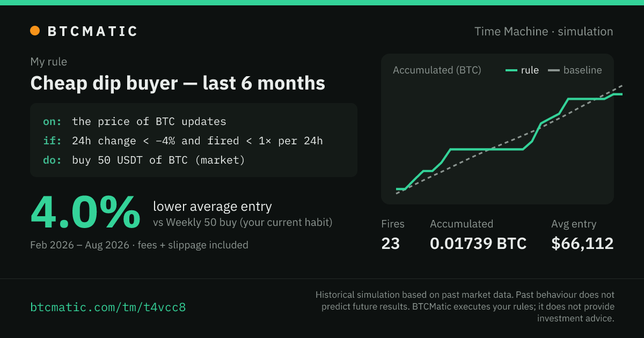This screenshot has width=644, height=338.
Task: Click the 'on:' rule trigger line
Action: (x=135, y=122)
